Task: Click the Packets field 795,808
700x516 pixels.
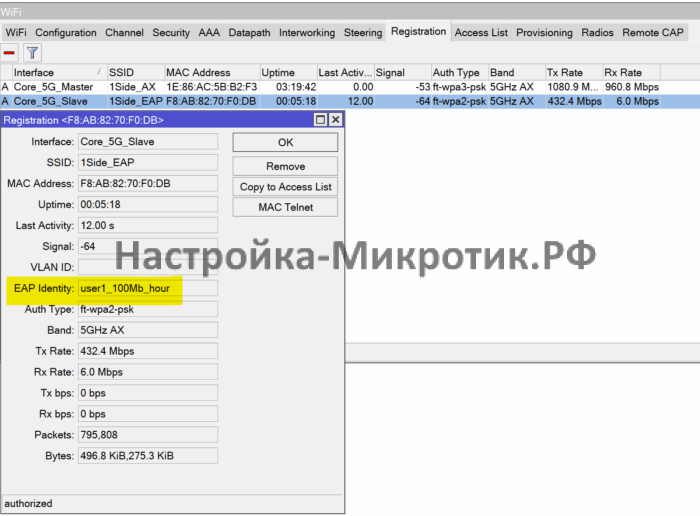Action: pos(148,435)
